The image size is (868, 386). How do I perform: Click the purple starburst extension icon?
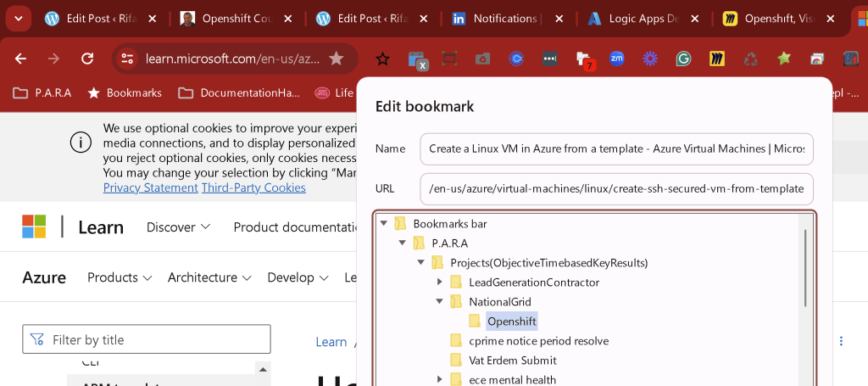pos(650,59)
